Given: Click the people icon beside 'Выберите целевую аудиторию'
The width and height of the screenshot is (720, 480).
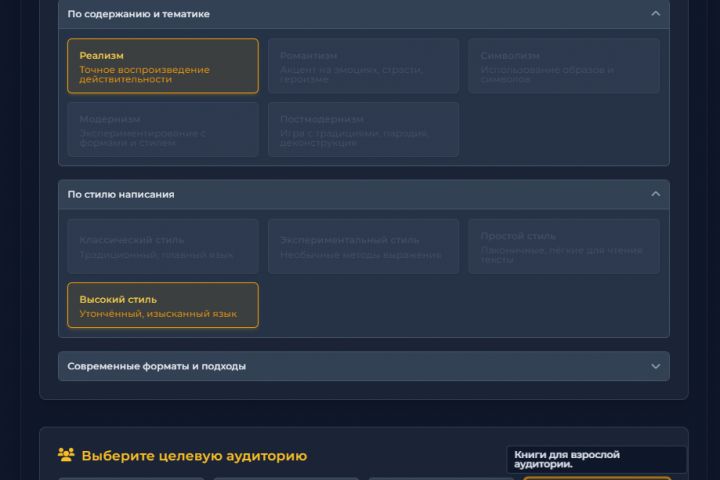Looking at the screenshot, I should click(66, 455).
